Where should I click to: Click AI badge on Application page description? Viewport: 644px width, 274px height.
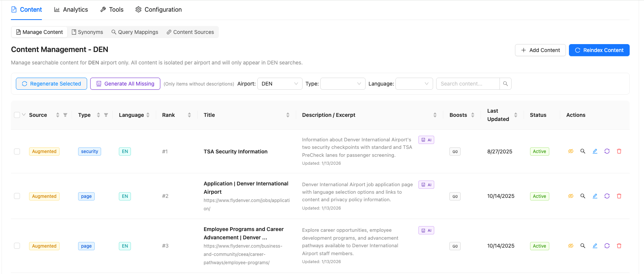click(x=426, y=185)
